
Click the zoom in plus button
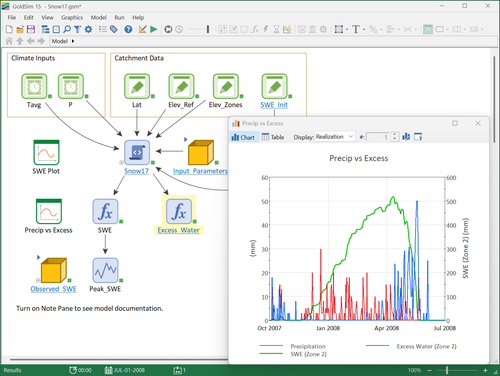pos(485,370)
